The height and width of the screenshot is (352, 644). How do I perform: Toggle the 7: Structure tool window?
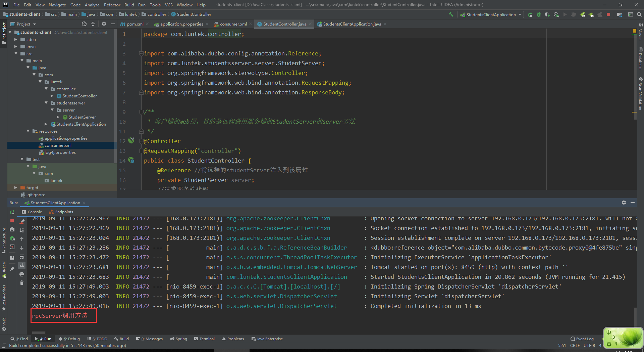click(x=4, y=240)
